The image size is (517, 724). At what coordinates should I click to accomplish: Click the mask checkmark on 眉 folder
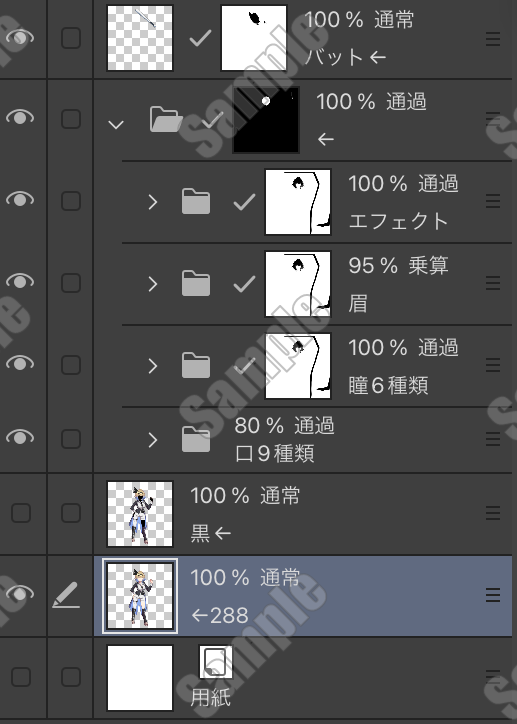point(245,284)
